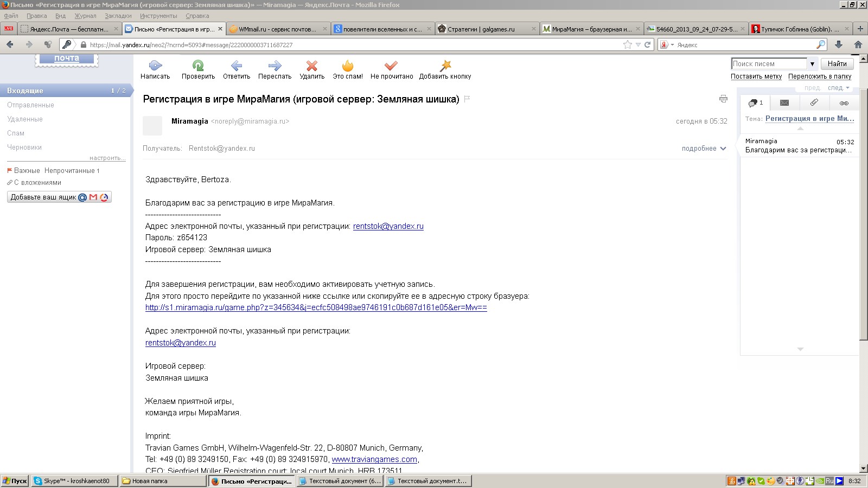Click the home icon in Firefox toolbar
Viewport: 868px width, 488px height.
coord(858,44)
